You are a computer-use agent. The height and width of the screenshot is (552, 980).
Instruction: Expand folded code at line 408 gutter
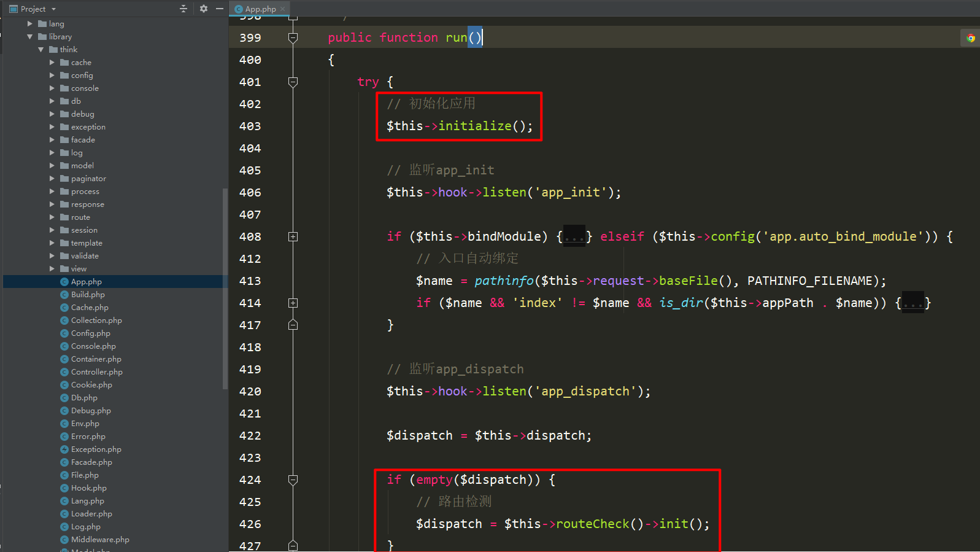tap(293, 237)
